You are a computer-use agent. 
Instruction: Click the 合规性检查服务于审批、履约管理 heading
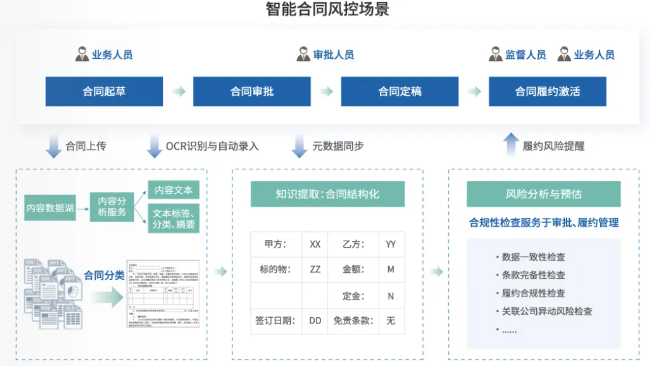[x=544, y=223]
